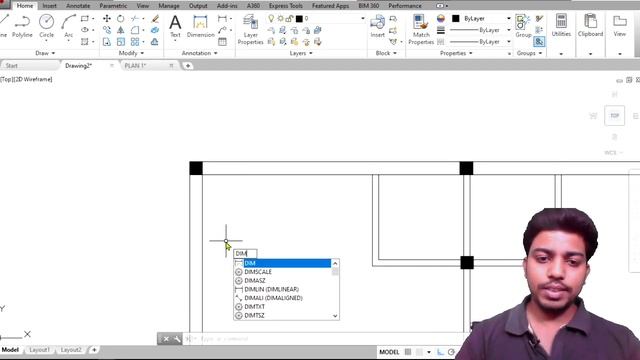Screen dimensions: 640x360
Task: Switch to the Parametric ribbon tab
Action: point(113,6)
